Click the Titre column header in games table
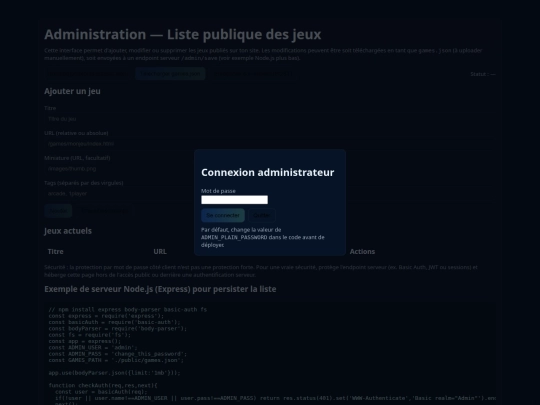540x405 pixels. coord(55,252)
